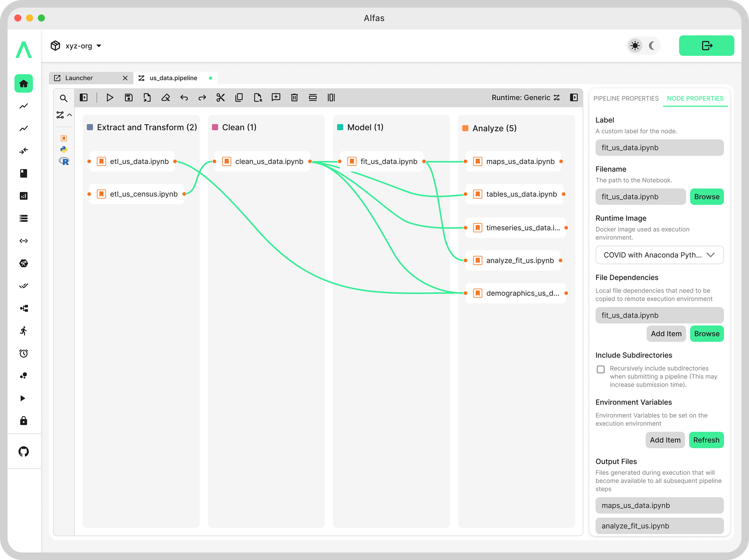Image resolution: width=749 pixels, height=560 pixels.
Task: Select the Launcher tab
Action: click(79, 78)
